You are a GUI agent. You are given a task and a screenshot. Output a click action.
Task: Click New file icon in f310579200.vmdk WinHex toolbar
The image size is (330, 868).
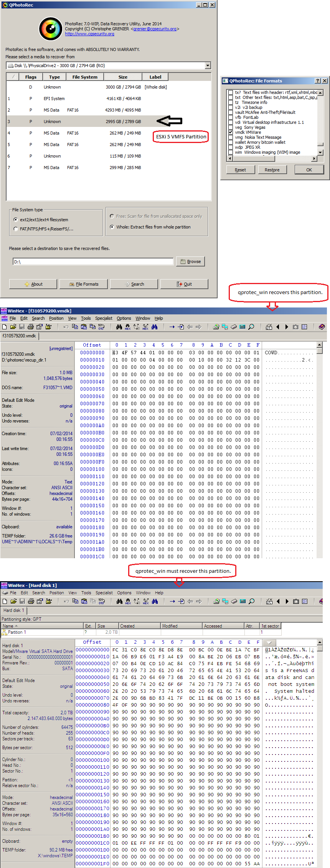4,327
